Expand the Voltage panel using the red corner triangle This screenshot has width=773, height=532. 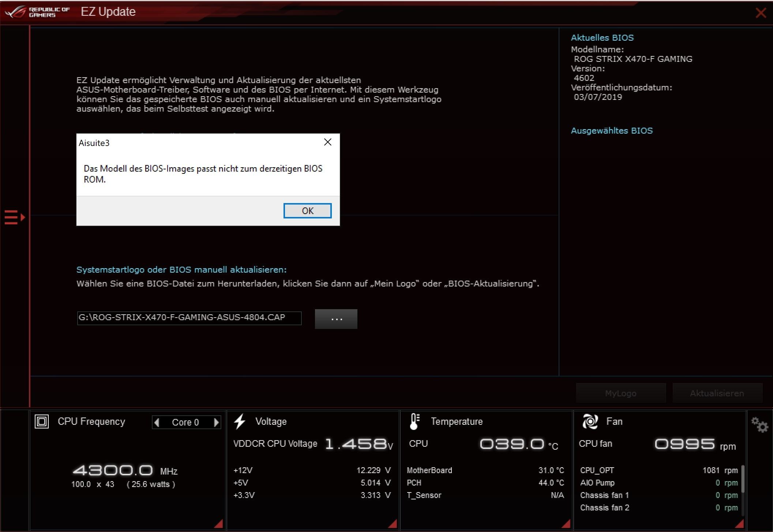(x=393, y=524)
